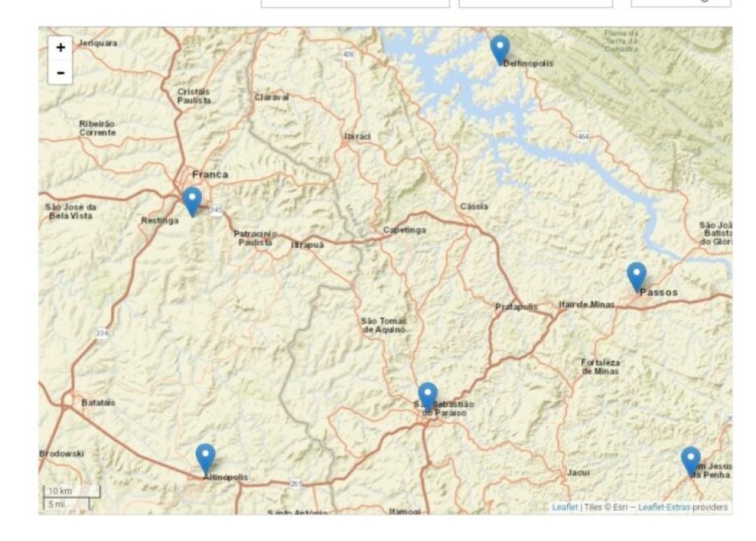Open the Leaflet attribution link
Screen dimensions: 756x541
pos(565,507)
